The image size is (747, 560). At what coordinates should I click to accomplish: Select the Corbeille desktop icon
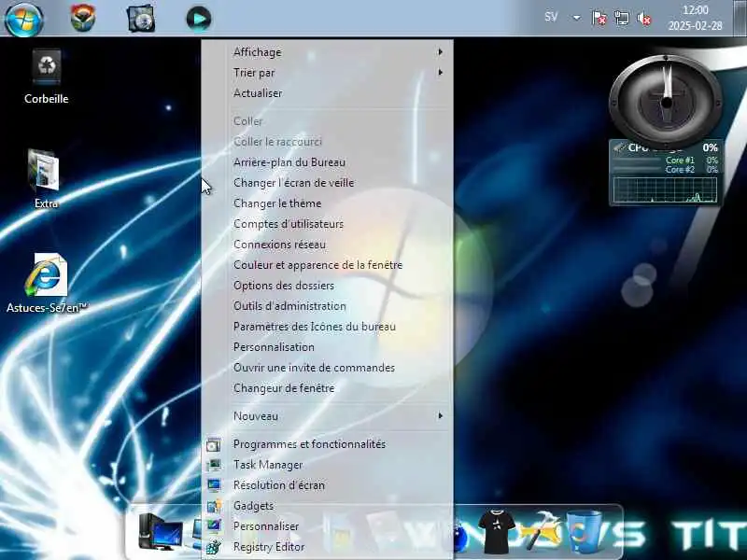46,77
